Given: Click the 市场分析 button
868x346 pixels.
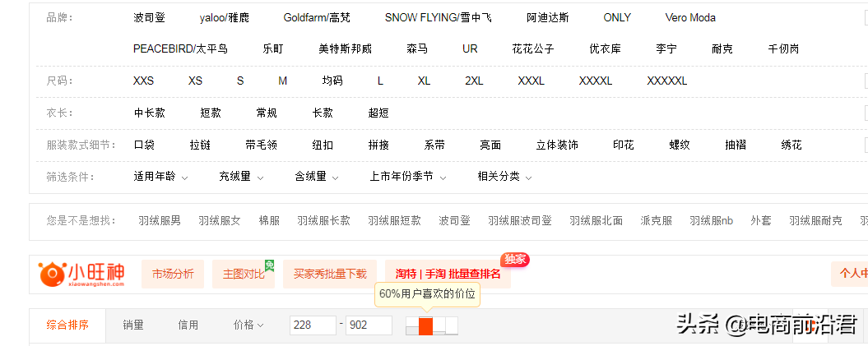Looking at the screenshot, I should click(173, 274).
